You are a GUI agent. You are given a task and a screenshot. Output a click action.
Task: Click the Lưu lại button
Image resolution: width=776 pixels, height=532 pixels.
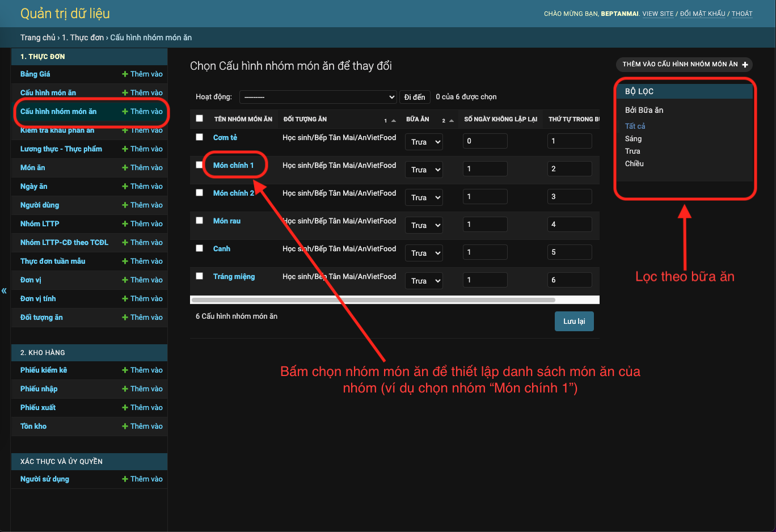click(574, 321)
